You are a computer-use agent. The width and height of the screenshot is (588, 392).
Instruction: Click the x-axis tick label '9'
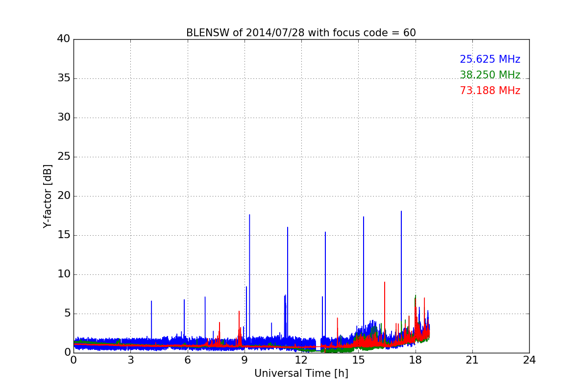(245, 360)
